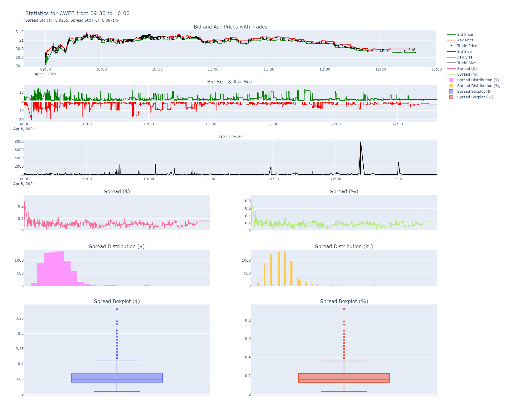Viewport: 506px width, 420px height.
Task: Toggle Spread Boxplot (%) red legend icon
Action: pyautogui.click(x=451, y=97)
